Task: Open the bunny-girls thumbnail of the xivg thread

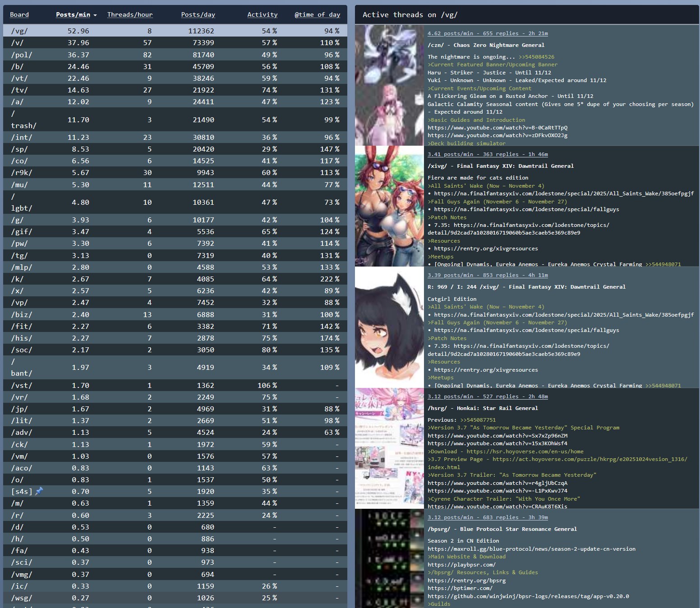Action: click(x=389, y=206)
